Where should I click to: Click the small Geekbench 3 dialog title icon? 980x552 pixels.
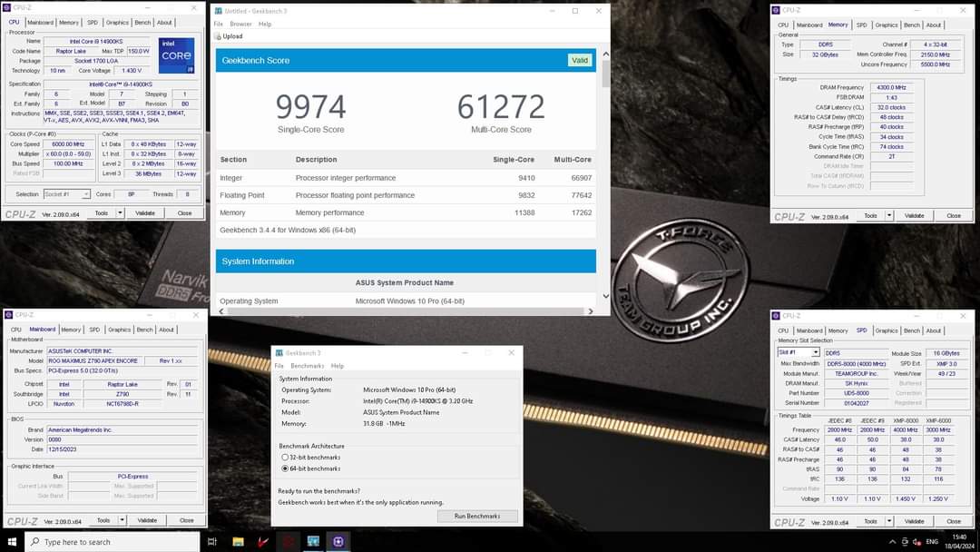pos(279,352)
